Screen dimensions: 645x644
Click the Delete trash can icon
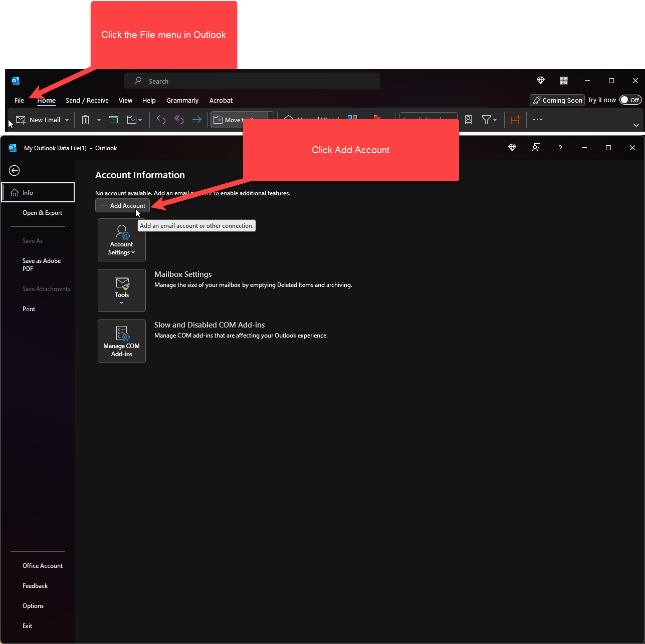pyautogui.click(x=86, y=120)
